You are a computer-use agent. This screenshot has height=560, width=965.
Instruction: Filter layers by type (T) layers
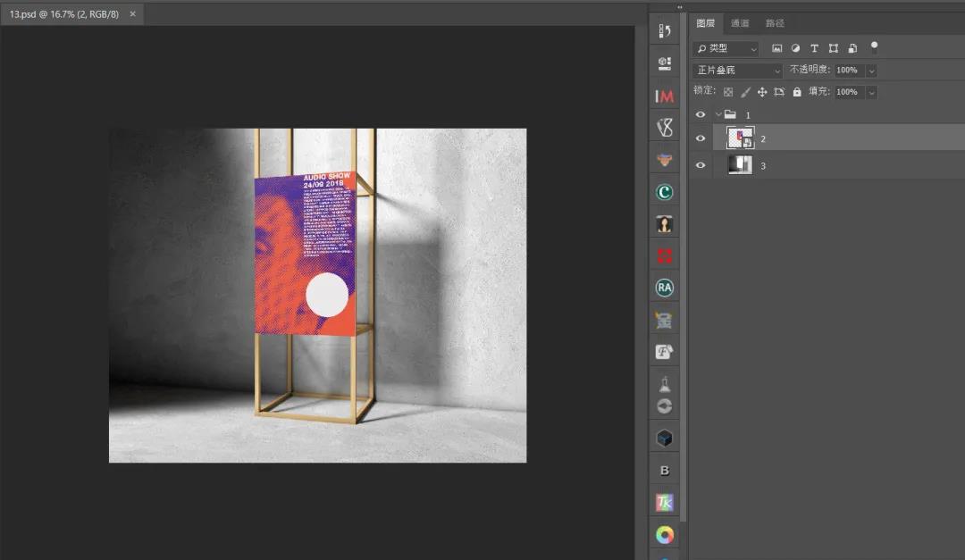(x=814, y=48)
